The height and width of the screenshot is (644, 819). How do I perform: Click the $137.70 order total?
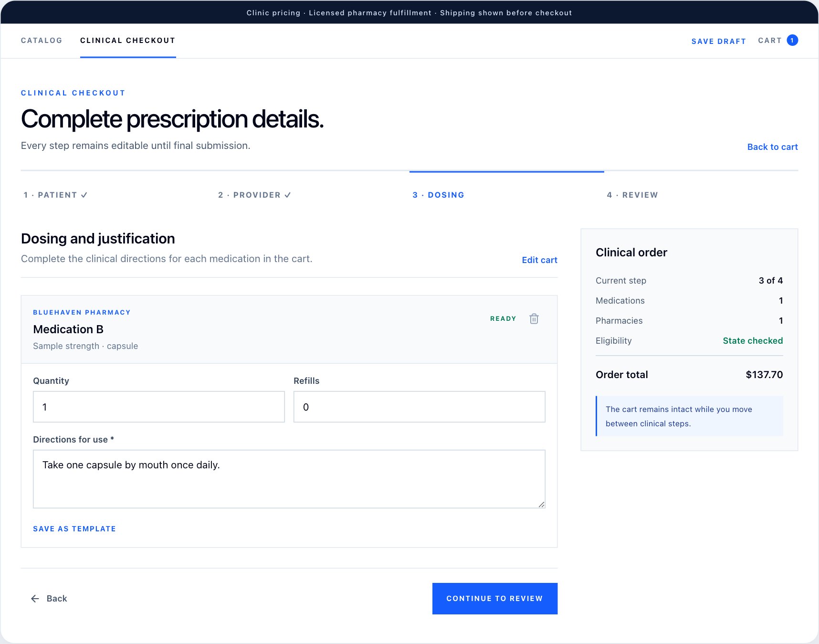[x=764, y=374]
